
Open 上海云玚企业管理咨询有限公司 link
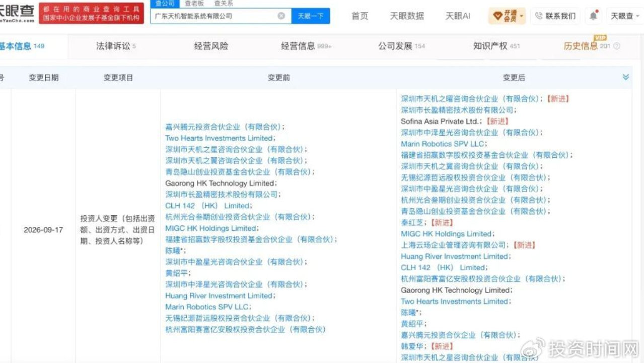(x=454, y=245)
